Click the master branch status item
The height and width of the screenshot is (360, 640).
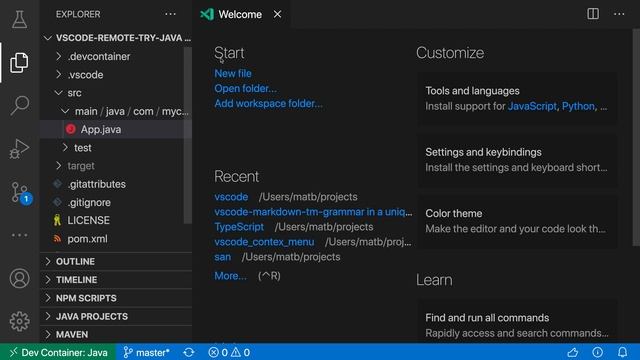[146, 352]
